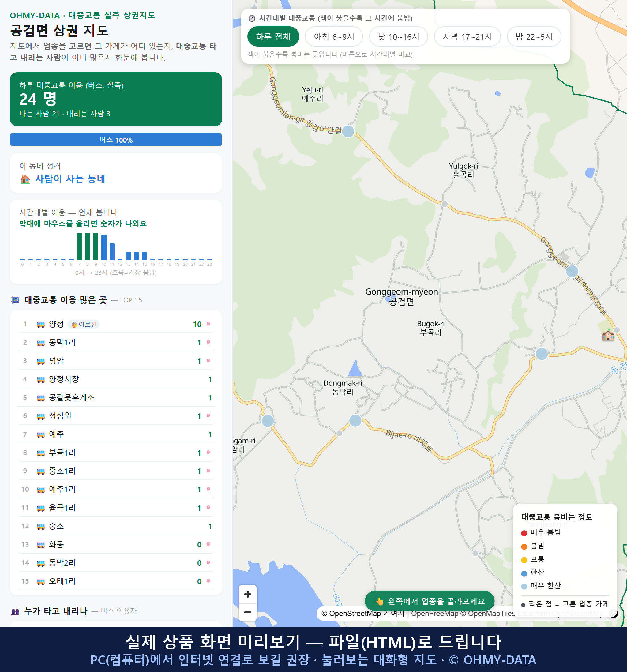
Task: Click the 24 명 daily usage figure
Action: (x=38, y=99)
